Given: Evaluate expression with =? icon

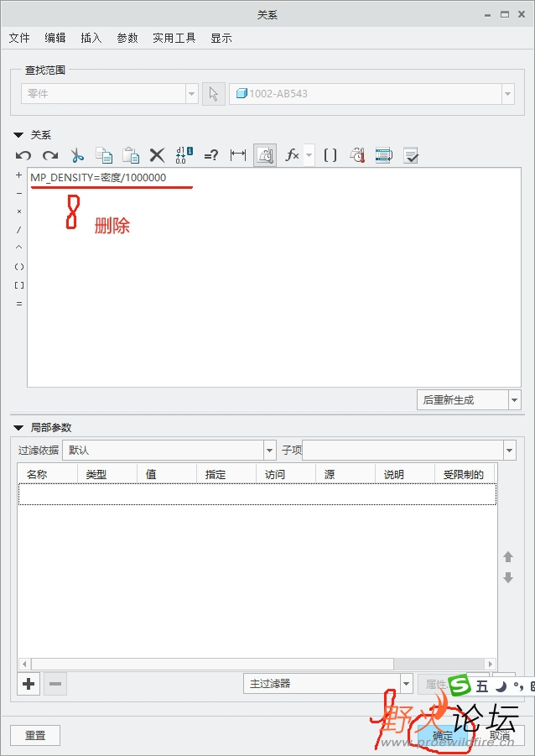Looking at the screenshot, I should coord(211,155).
